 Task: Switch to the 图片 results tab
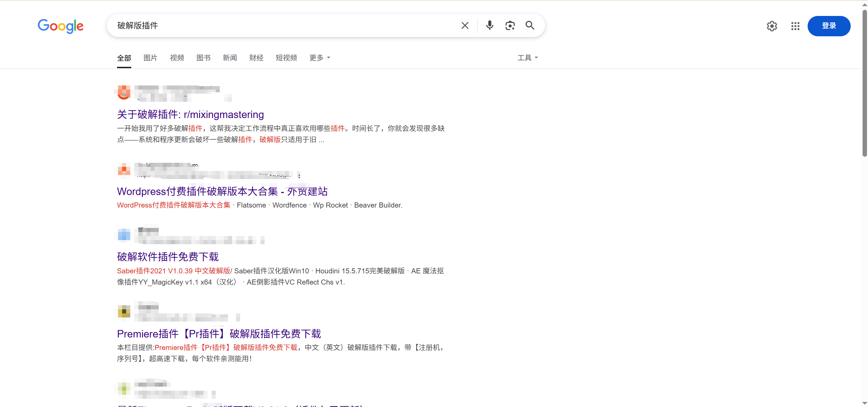point(150,58)
